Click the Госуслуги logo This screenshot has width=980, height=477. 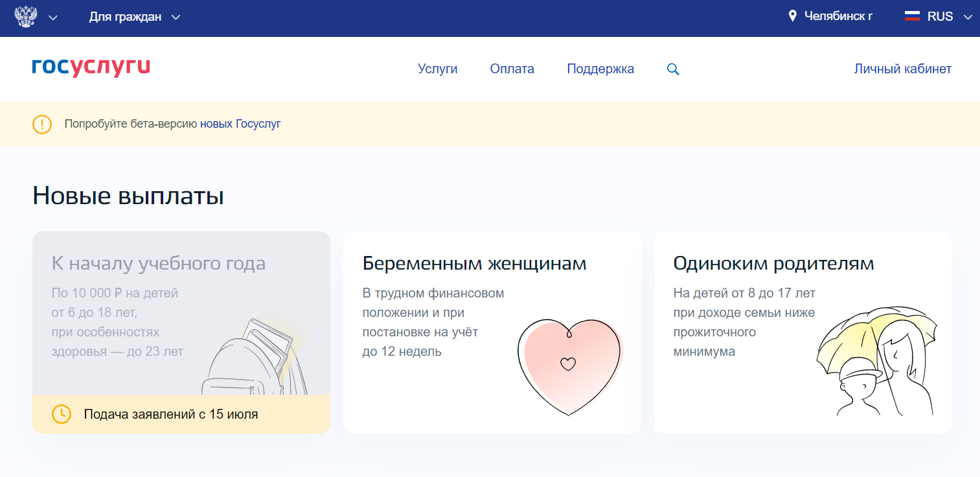point(91,67)
